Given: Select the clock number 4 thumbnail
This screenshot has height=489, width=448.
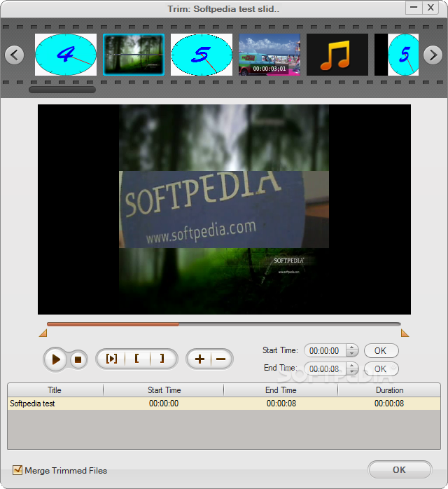Looking at the screenshot, I should point(65,55).
